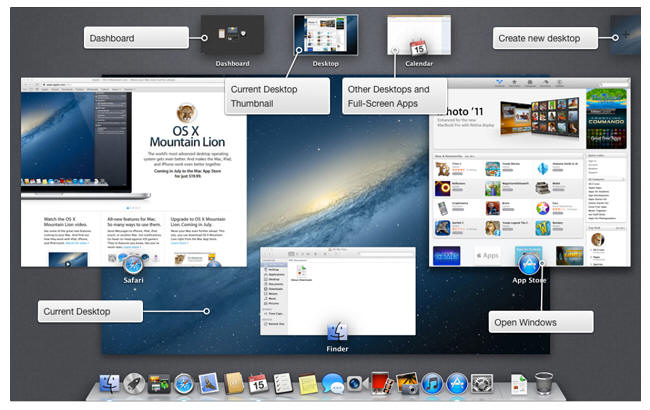Click the App Store search field
Viewport: 650px width, 410px height.
(614, 83)
